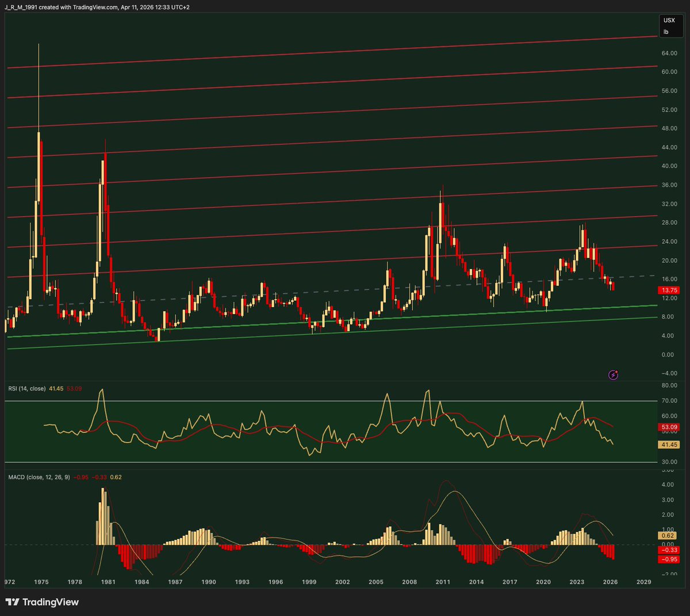
Task: Click the 1984 year on time axis
Action: [x=141, y=582]
